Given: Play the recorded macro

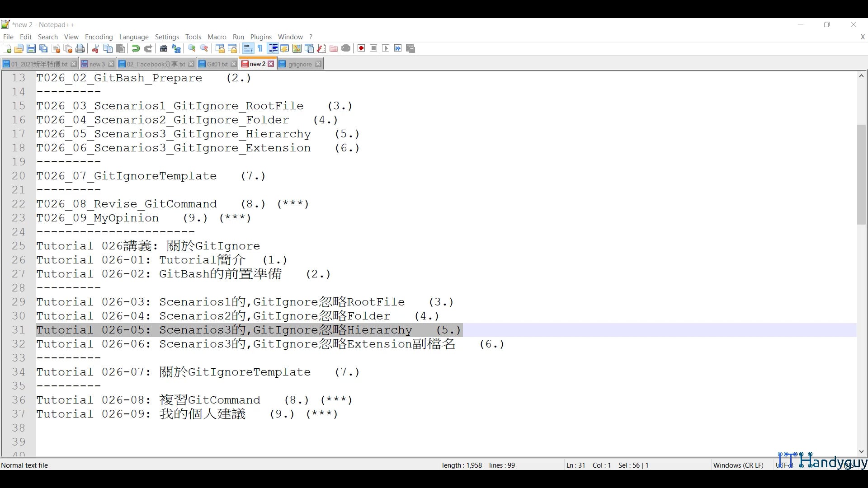Looking at the screenshot, I should 385,48.
